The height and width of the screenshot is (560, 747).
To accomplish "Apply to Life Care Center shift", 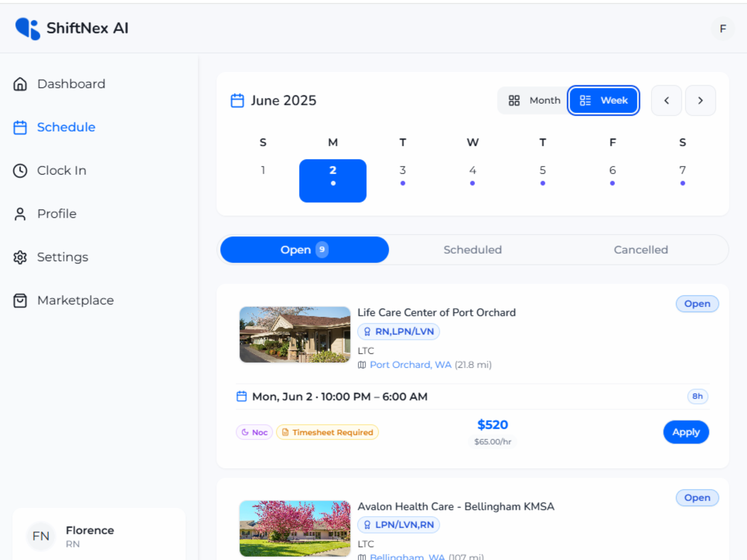I will click(686, 432).
